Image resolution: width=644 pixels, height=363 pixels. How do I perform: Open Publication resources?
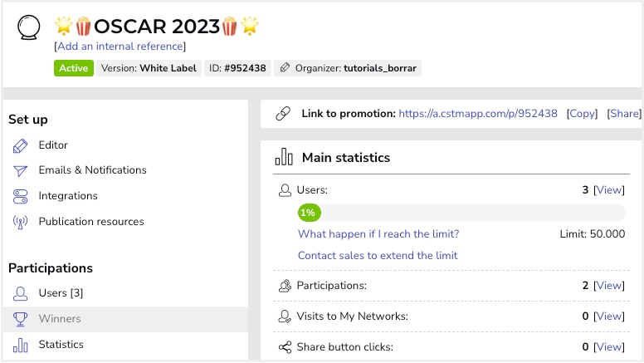[x=91, y=222]
